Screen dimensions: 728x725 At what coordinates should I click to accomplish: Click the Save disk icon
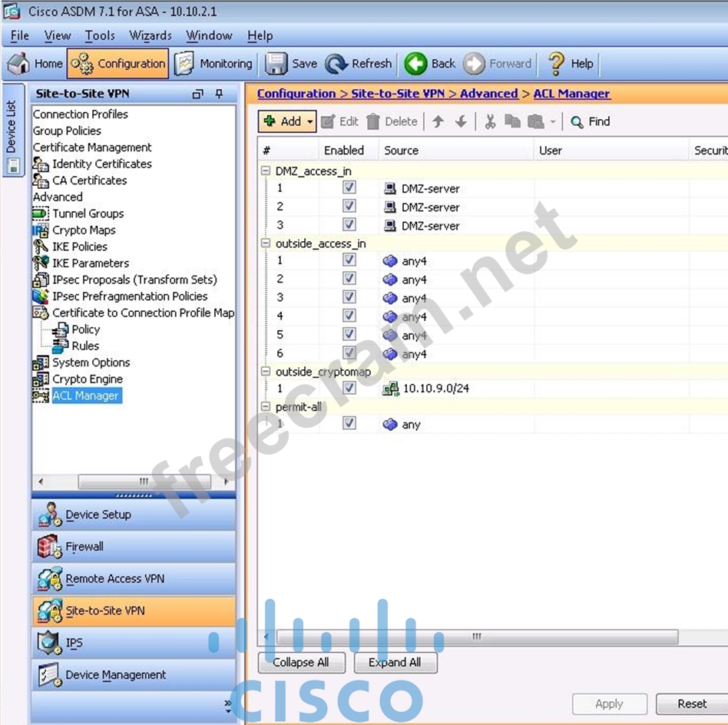coord(276,64)
